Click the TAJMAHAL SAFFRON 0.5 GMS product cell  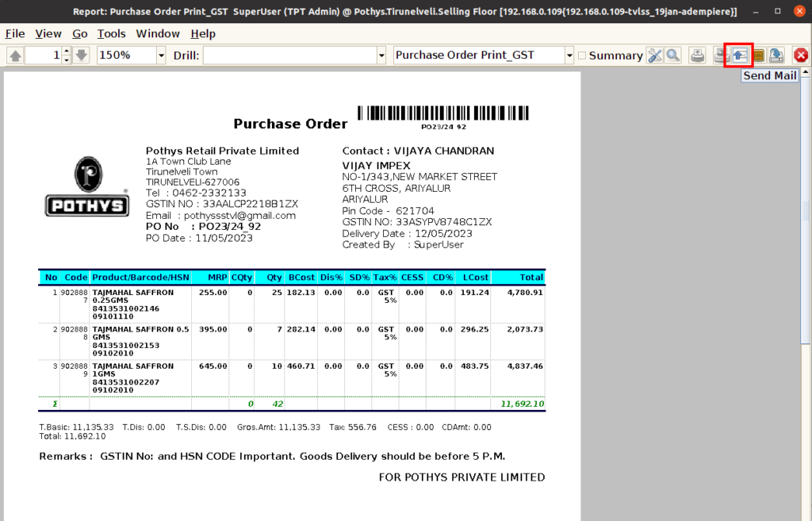coord(140,341)
